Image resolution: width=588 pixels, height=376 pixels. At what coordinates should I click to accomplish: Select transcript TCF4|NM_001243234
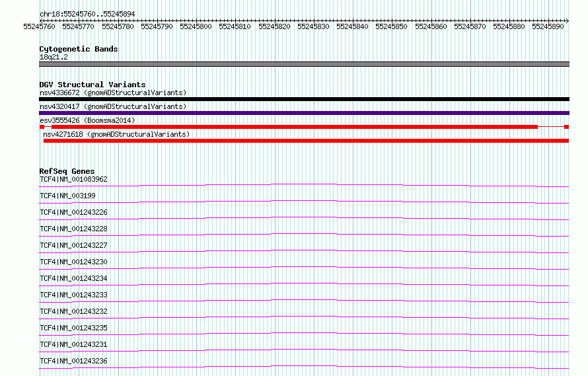(x=73, y=278)
